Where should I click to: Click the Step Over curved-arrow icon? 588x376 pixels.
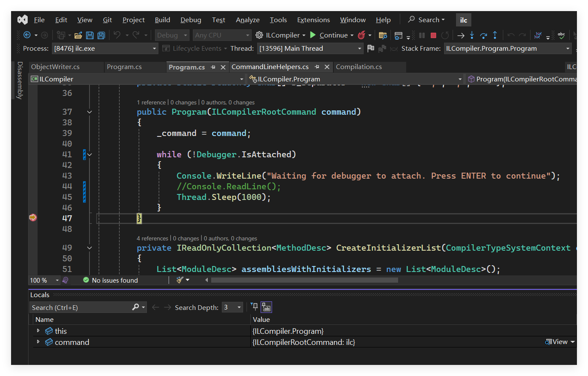pos(483,35)
